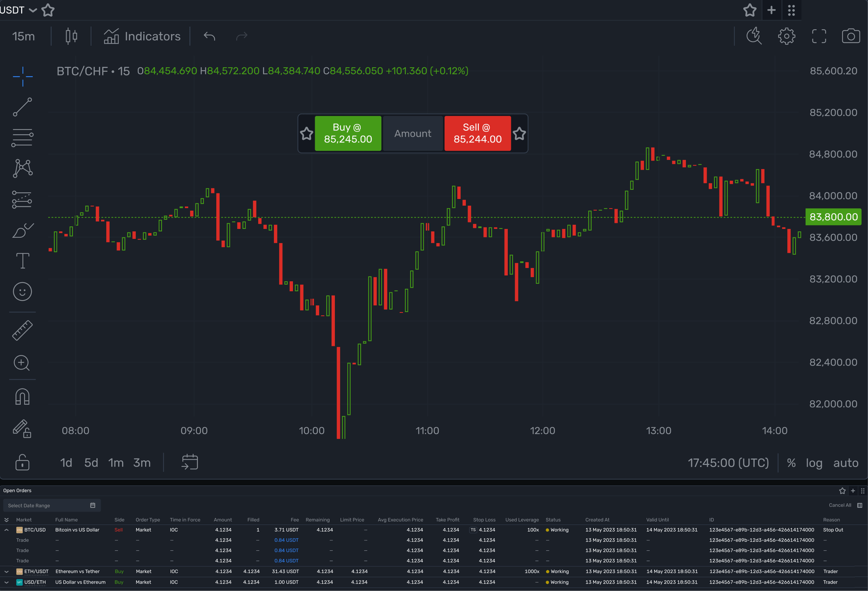Collapse the BTC/USD order row
Screen dimensions: 868x591
[x=6, y=530]
